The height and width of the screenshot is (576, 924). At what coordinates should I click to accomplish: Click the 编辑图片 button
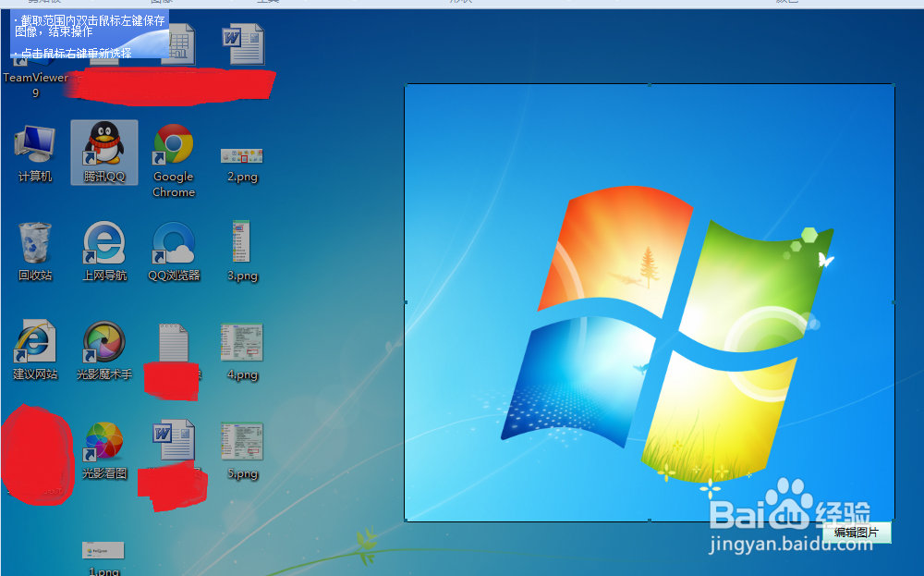pos(857,533)
